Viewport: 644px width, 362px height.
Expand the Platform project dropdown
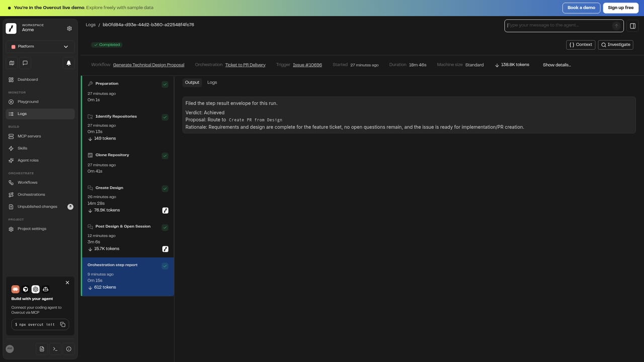click(x=40, y=47)
